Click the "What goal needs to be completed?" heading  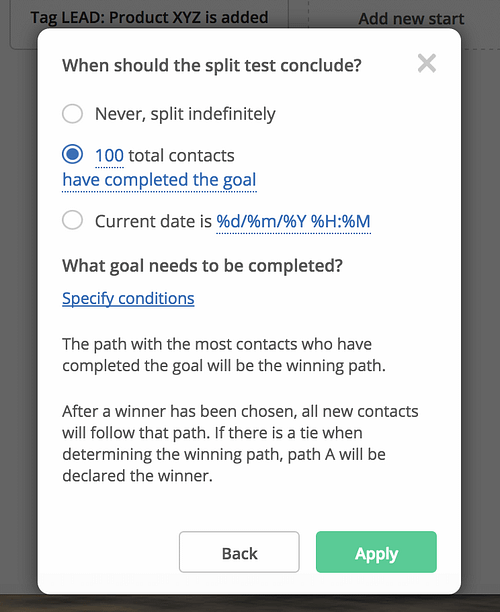click(203, 266)
